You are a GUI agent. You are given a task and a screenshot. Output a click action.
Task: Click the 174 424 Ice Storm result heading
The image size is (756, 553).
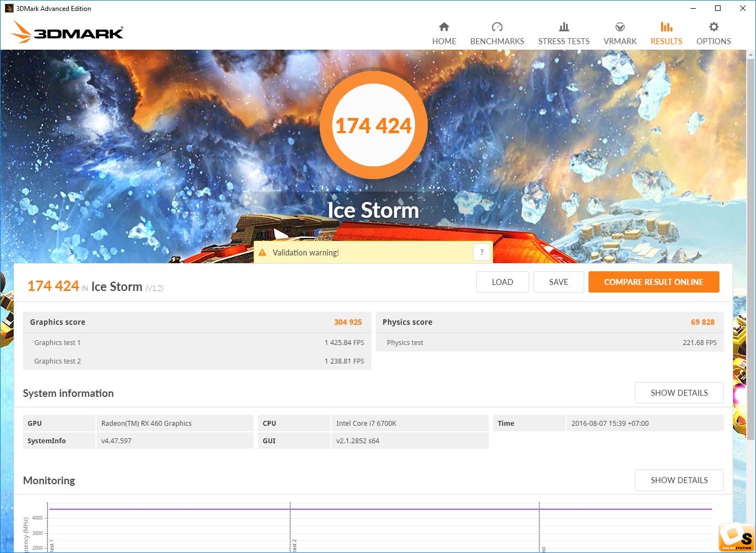tap(95, 287)
